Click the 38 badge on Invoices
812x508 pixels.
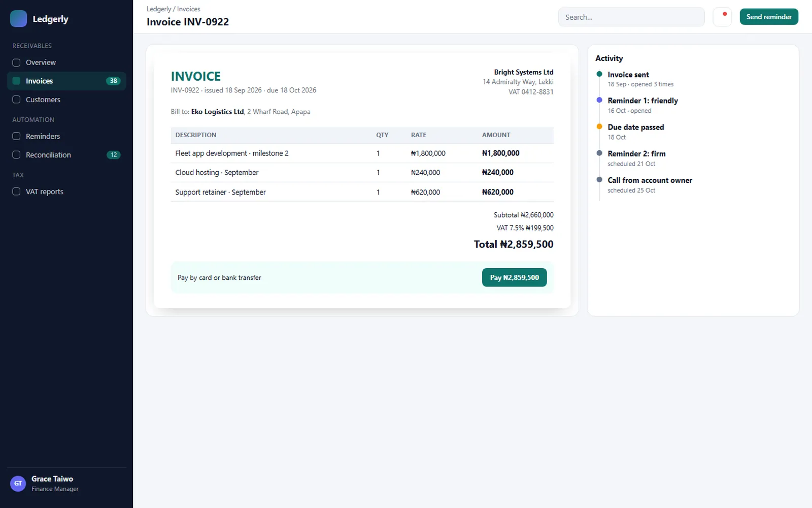(x=113, y=81)
